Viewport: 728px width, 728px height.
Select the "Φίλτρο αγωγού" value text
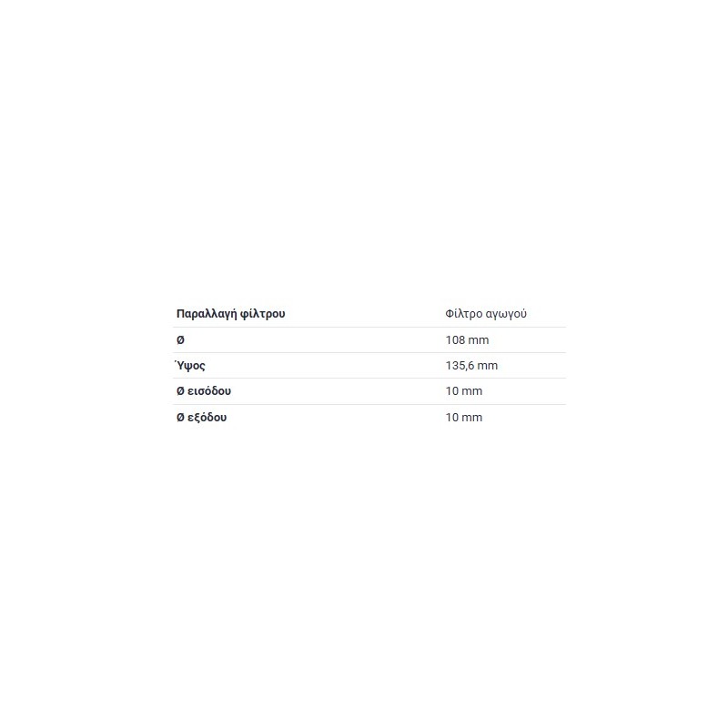pyautogui.click(x=486, y=314)
